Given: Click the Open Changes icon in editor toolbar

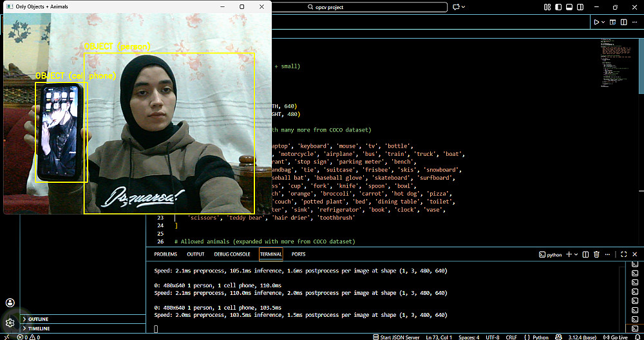Looking at the screenshot, I should point(613,22).
